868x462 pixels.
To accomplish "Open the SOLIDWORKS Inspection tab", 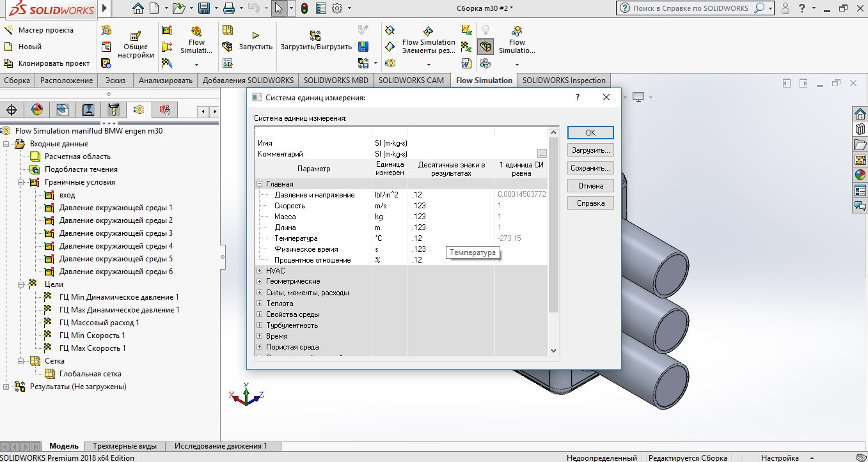I will (564, 81).
